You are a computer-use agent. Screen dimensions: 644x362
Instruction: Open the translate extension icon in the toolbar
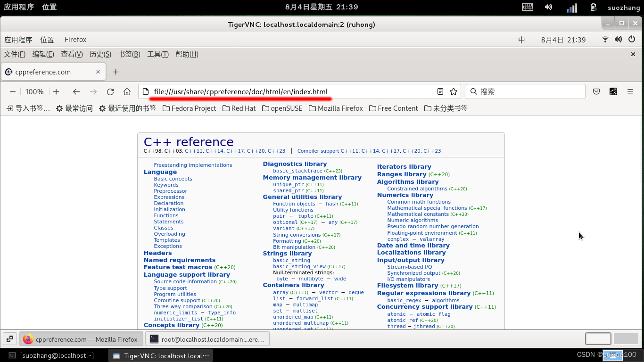613,91
